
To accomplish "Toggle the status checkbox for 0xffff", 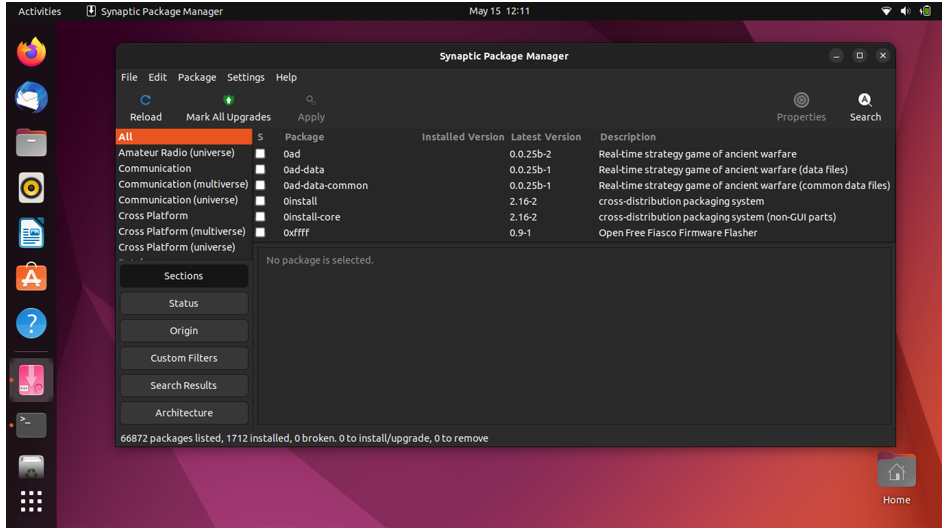I will coord(260,232).
